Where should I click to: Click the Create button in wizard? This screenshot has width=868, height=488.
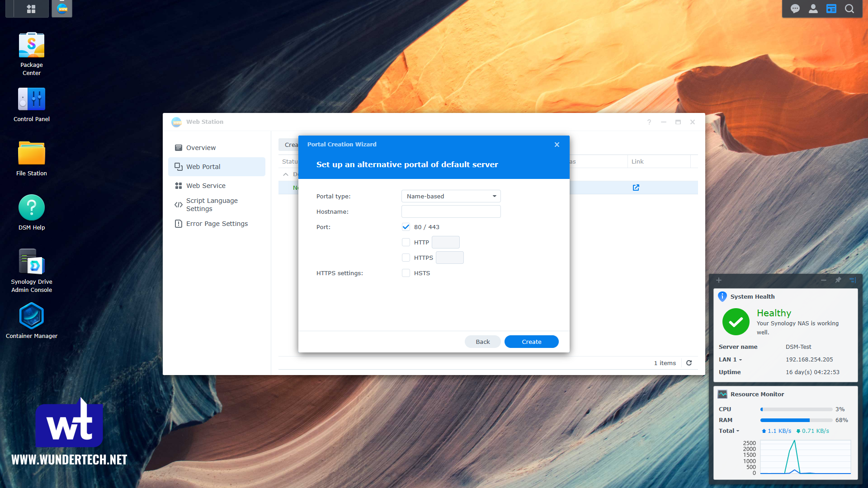click(x=531, y=342)
